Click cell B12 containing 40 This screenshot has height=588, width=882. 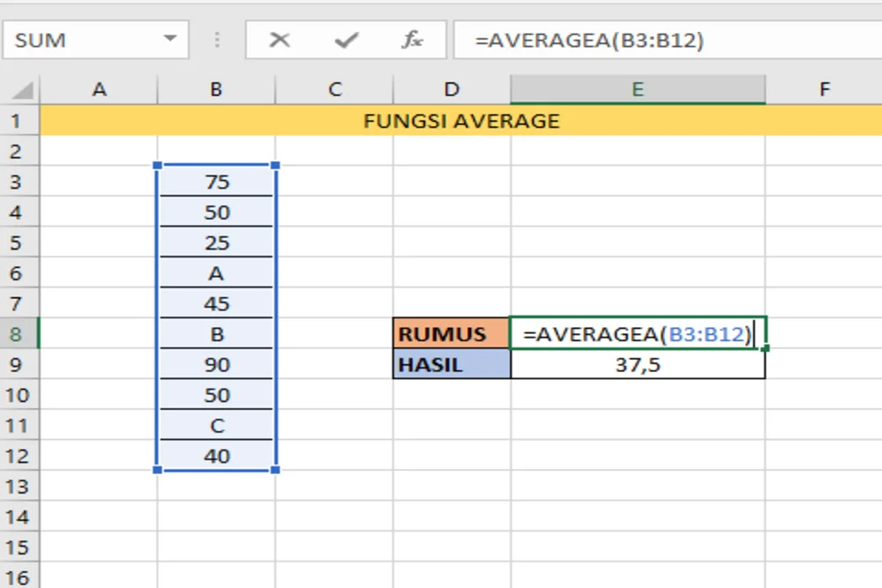tap(217, 456)
